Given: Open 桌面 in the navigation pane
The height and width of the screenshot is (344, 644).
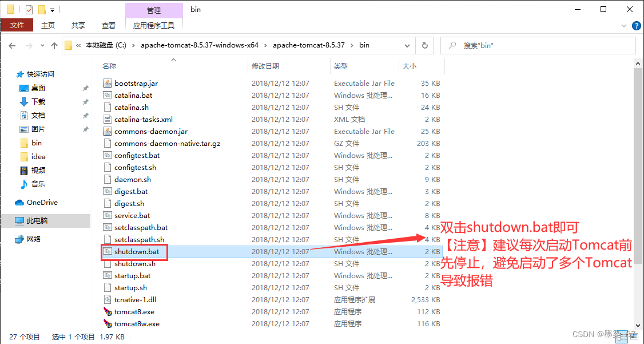Looking at the screenshot, I should tap(38, 88).
